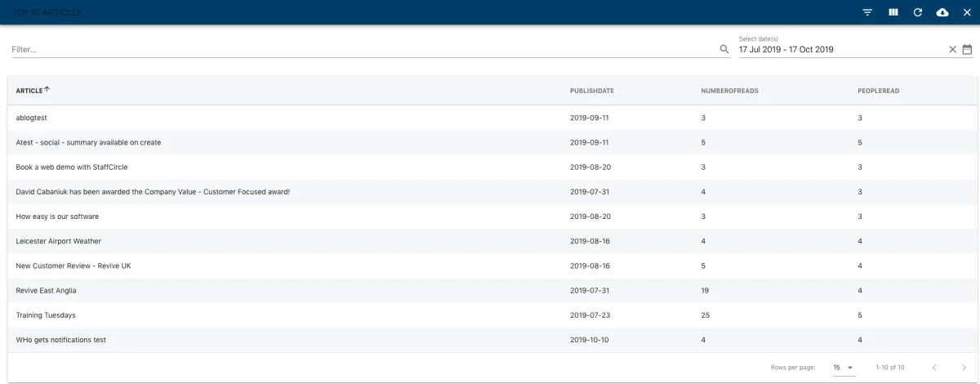This screenshot has height=384, width=980.
Task: Refresh the Top 10 Articles table
Action: click(917, 12)
